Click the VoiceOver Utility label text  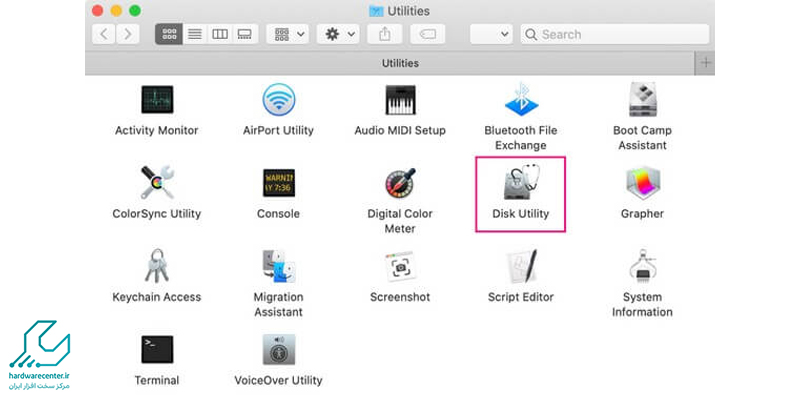pyautogui.click(x=279, y=381)
